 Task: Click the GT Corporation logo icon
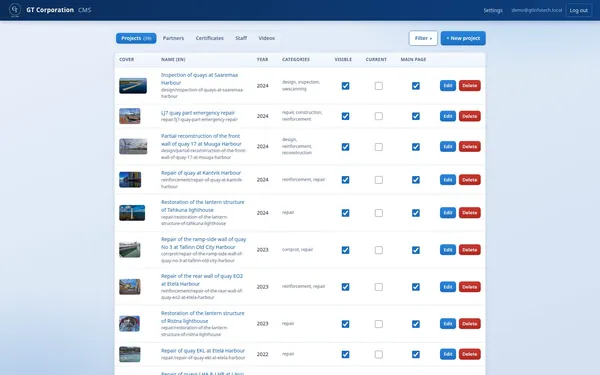click(x=15, y=10)
